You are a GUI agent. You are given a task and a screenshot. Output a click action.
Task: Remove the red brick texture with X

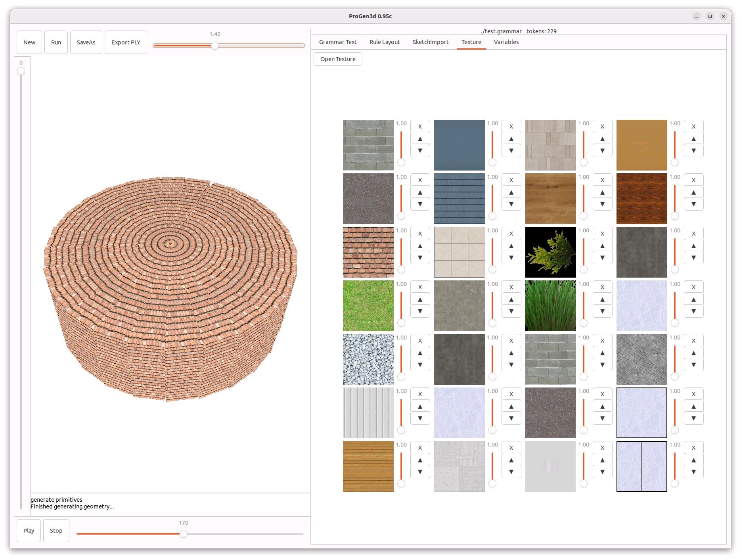pos(420,234)
